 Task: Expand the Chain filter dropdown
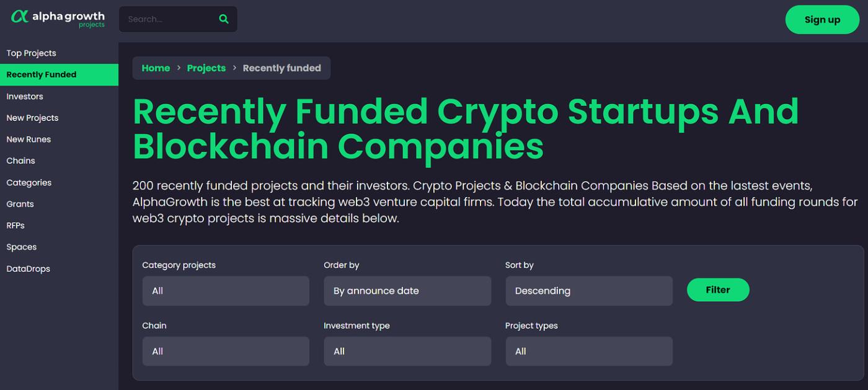point(226,352)
